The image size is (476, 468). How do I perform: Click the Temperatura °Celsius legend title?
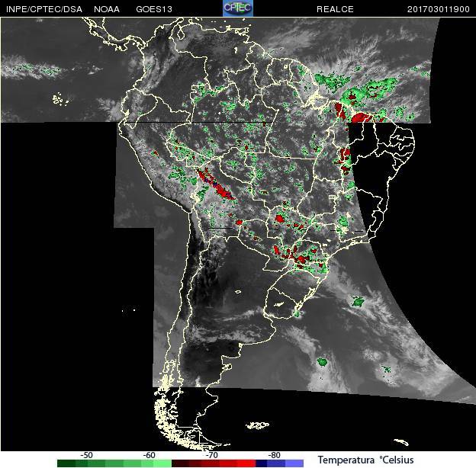pyautogui.click(x=366, y=460)
